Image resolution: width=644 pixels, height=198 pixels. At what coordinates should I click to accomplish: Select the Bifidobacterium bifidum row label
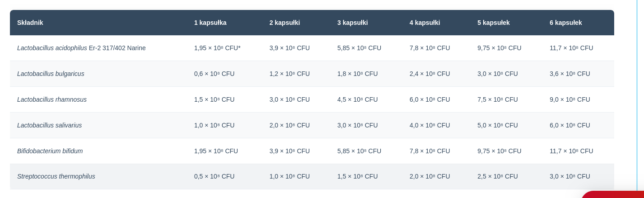pos(50,151)
